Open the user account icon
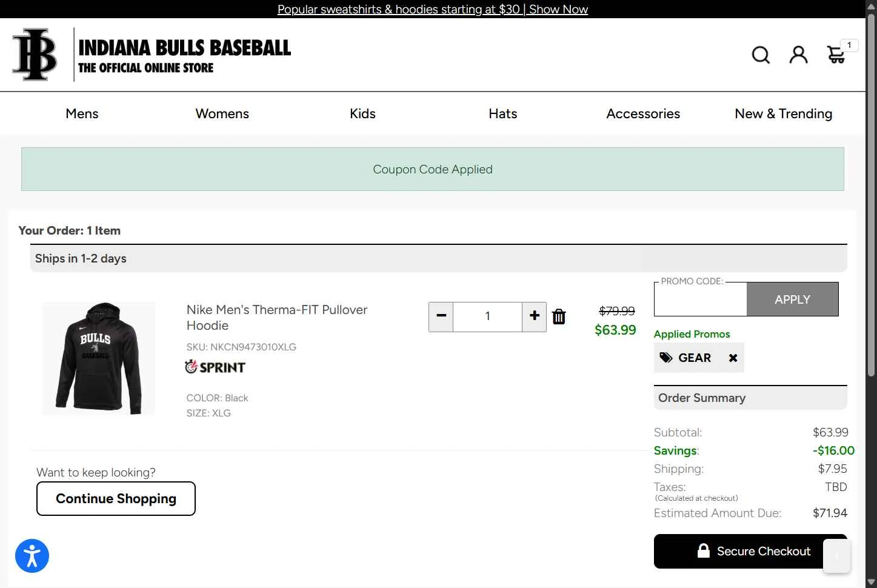 pos(798,55)
